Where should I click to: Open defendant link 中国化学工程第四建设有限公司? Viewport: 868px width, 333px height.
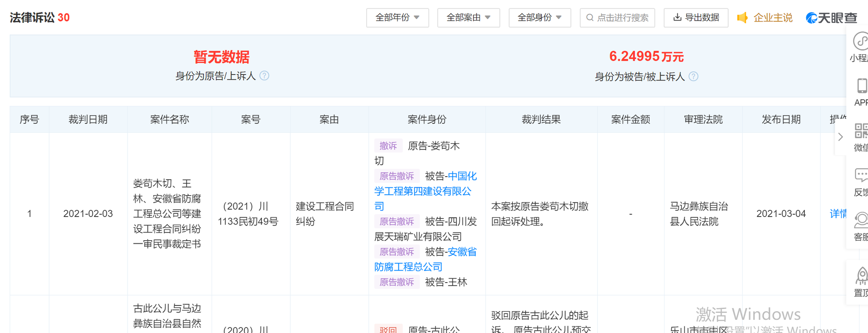tap(426, 191)
